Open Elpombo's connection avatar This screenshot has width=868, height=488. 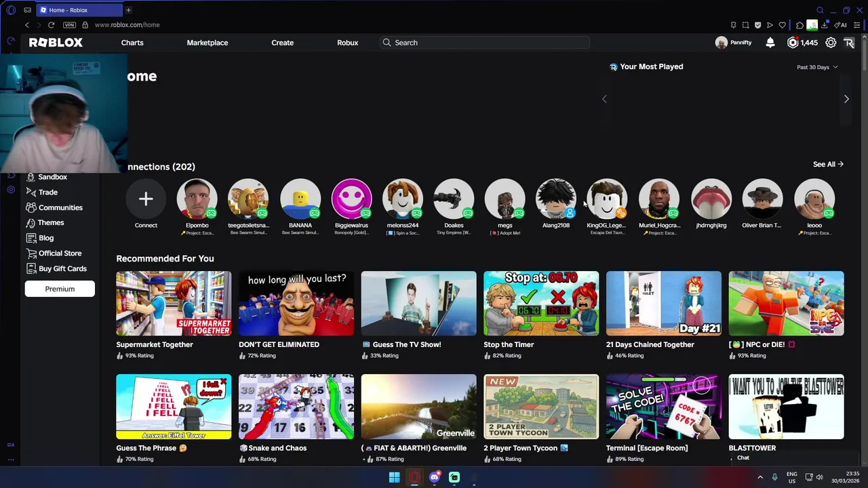197,199
